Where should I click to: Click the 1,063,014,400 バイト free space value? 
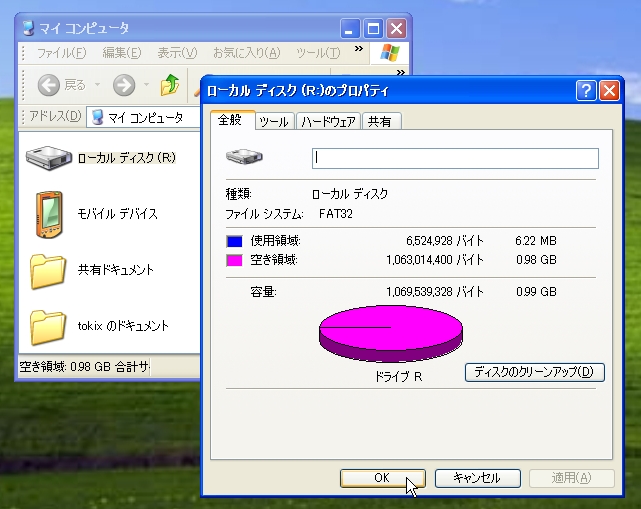(435, 260)
